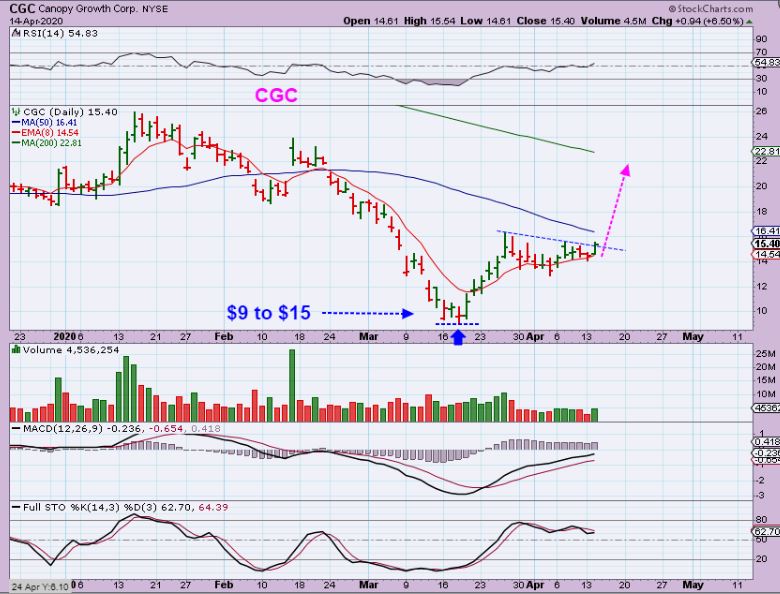Click the green up-triangle change icon
780x594 pixels.
749,22
